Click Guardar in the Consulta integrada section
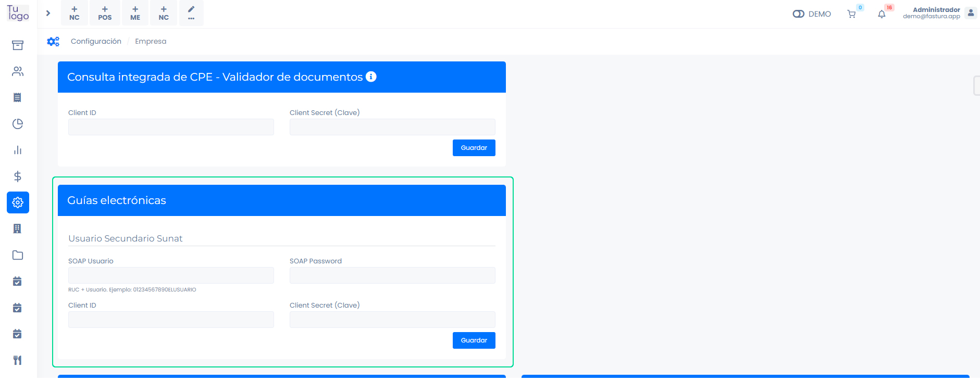The width and height of the screenshot is (980, 381). click(x=474, y=148)
